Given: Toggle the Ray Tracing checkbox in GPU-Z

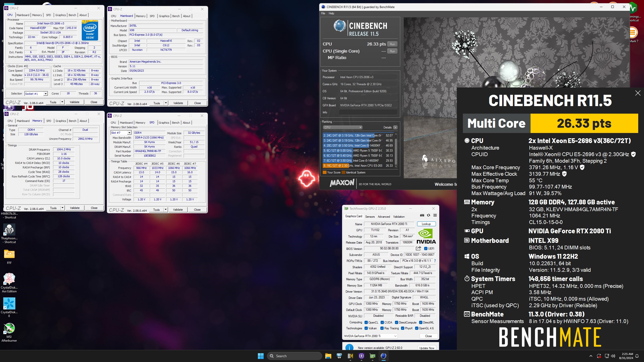Looking at the screenshot, I should coord(382,328).
